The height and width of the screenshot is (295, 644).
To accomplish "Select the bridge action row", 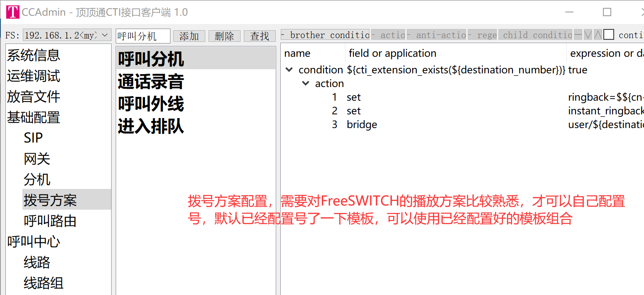I will coord(362,125).
